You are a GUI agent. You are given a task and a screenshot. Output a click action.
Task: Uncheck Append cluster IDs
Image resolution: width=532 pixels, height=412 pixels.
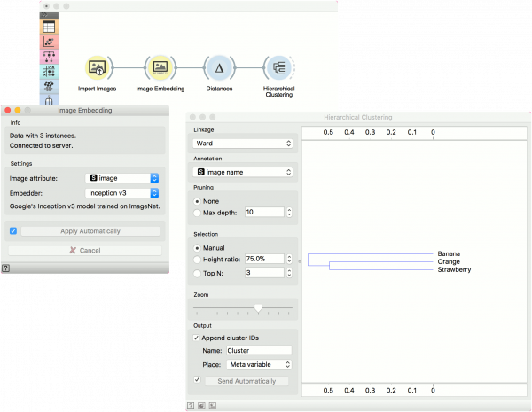pyautogui.click(x=197, y=337)
